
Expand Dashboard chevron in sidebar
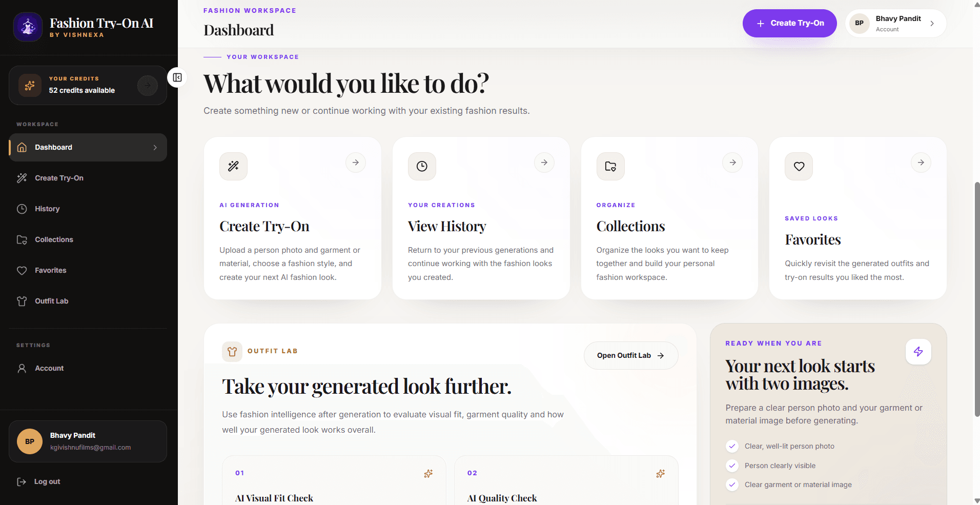(x=155, y=148)
